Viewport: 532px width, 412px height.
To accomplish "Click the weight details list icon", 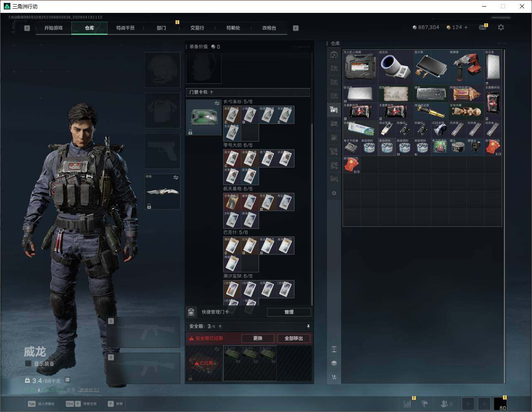I will pyautogui.click(x=67, y=380).
